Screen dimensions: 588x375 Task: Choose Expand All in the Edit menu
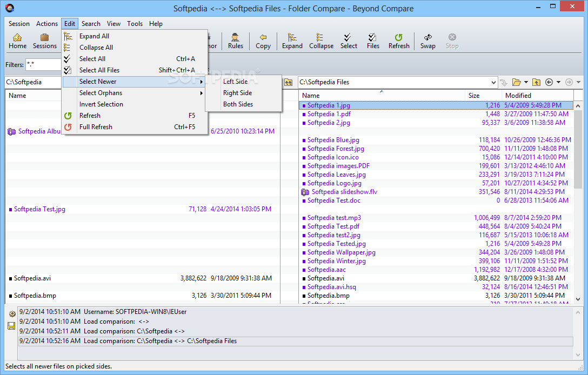tap(135, 36)
